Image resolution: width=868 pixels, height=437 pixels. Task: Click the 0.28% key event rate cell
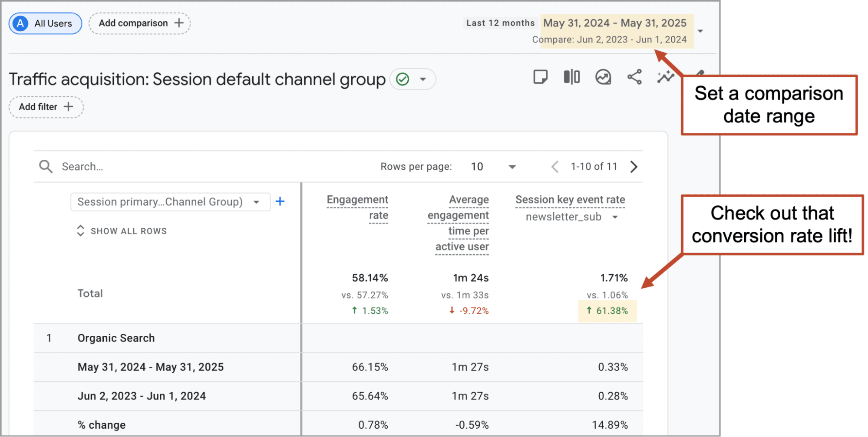(613, 396)
